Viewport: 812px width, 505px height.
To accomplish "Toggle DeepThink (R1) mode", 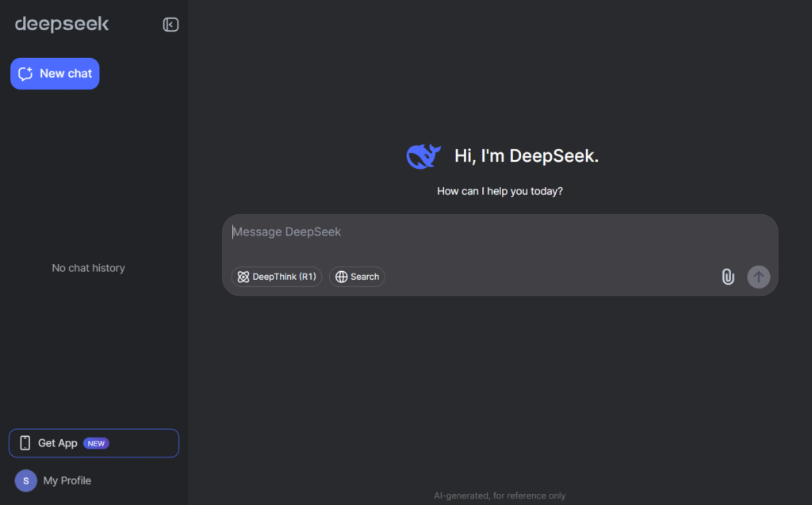I will (277, 277).
